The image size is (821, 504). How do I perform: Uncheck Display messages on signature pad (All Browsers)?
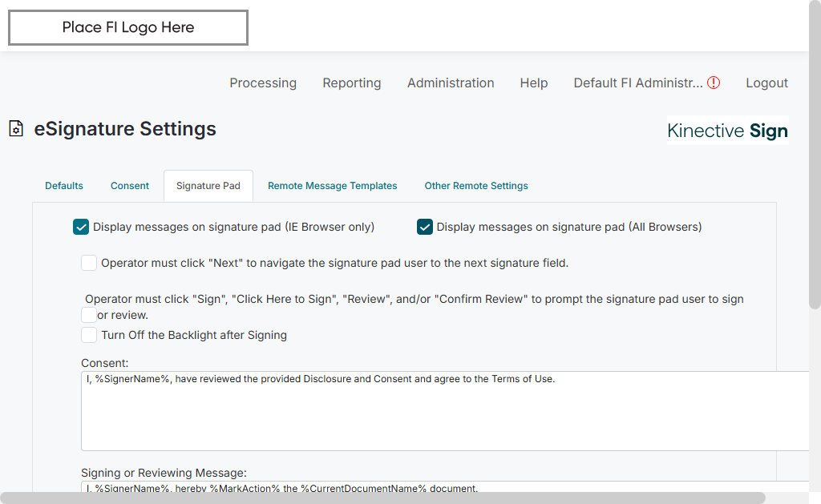(425, 227)
